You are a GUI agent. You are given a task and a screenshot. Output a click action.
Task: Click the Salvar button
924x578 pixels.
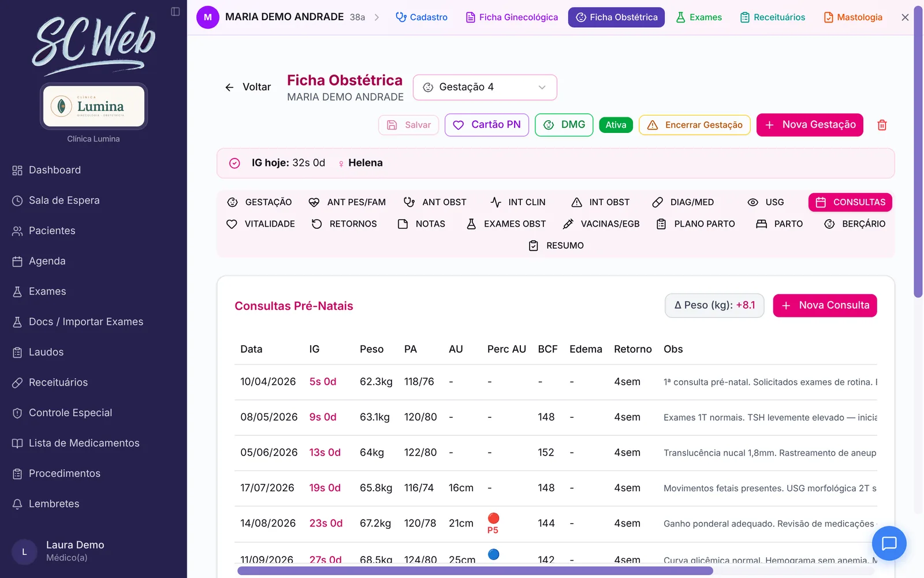click(x=409, y=125)
